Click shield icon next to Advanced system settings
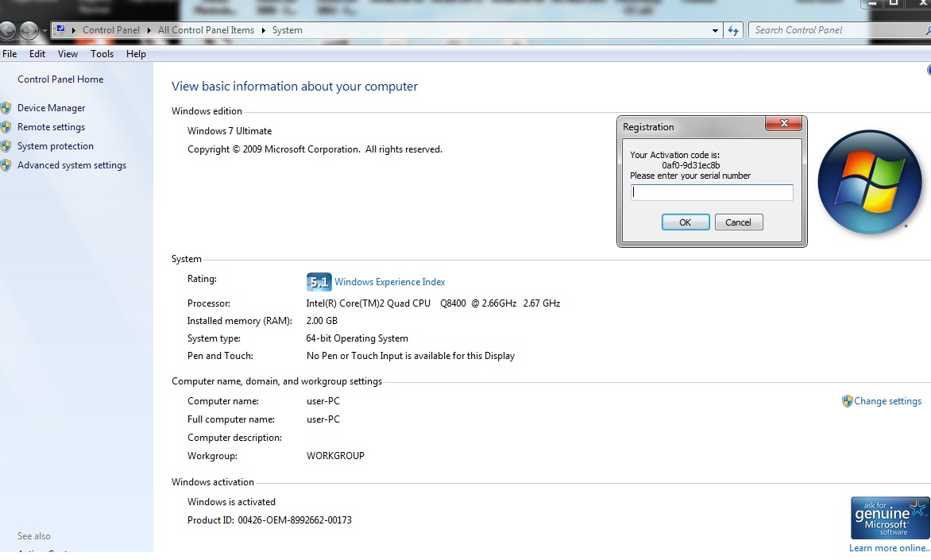Viewport: 931px width, 560px height. pos(6,165)
